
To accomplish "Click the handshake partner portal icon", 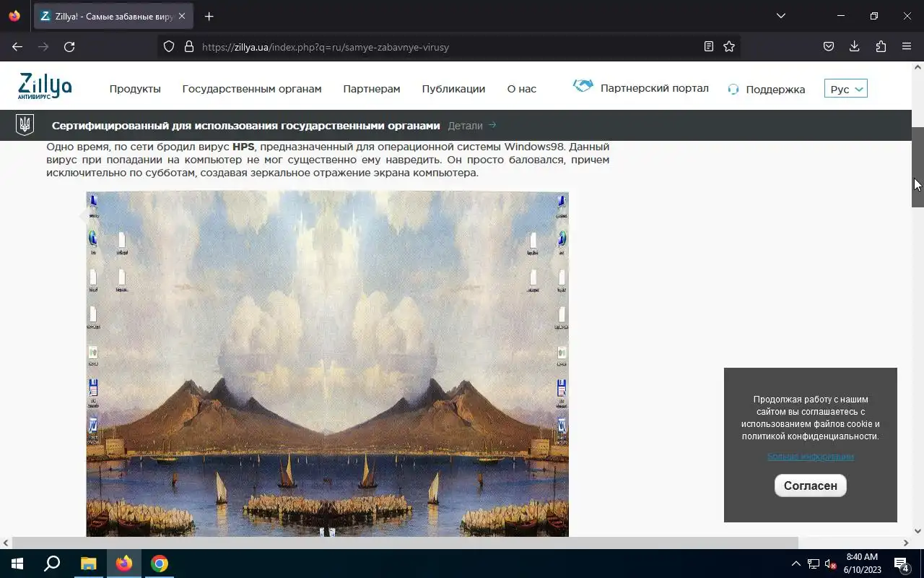I will tap(583, 86).
